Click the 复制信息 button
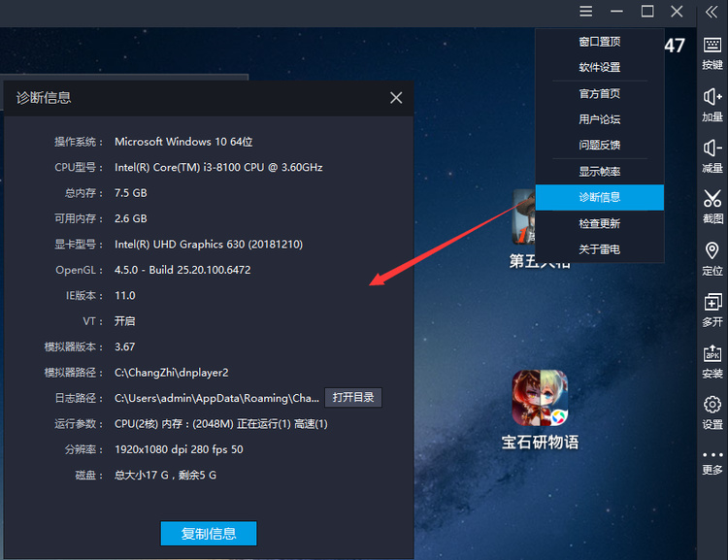This screenshot has height=560, width=728. 209,533
